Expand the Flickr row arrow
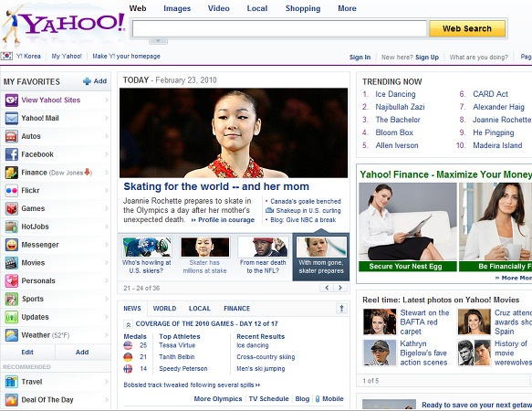 107,191
